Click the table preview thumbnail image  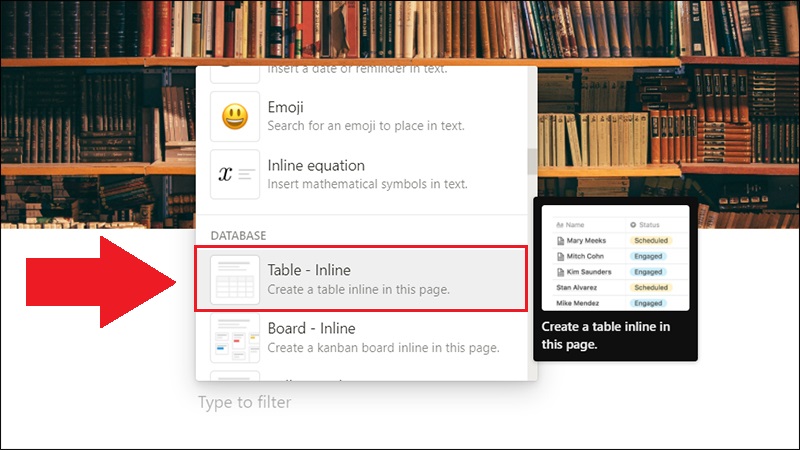615,258
